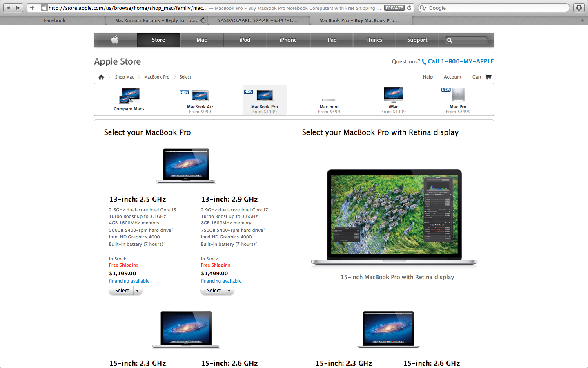Choose the MacBook Pro product icon

(265, 95)
